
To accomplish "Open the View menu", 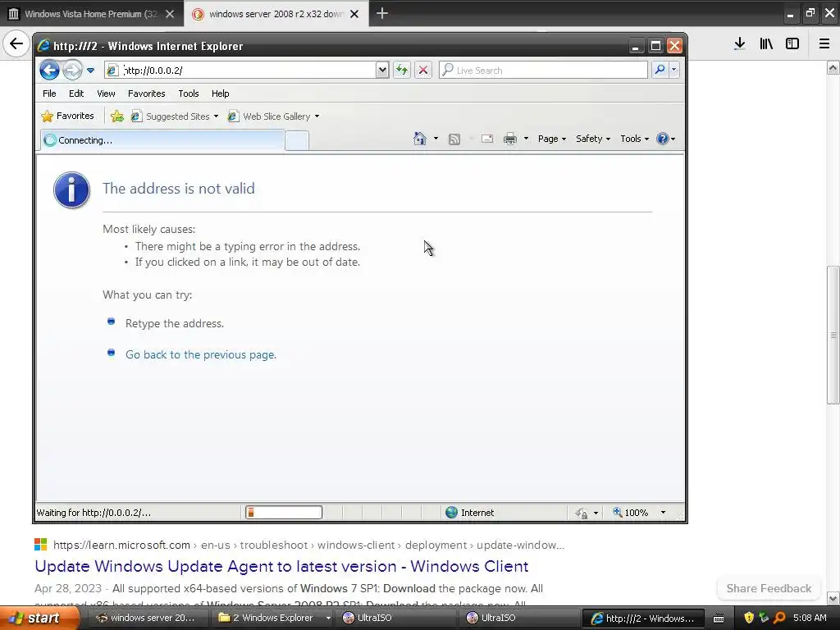I will [106, 94].
